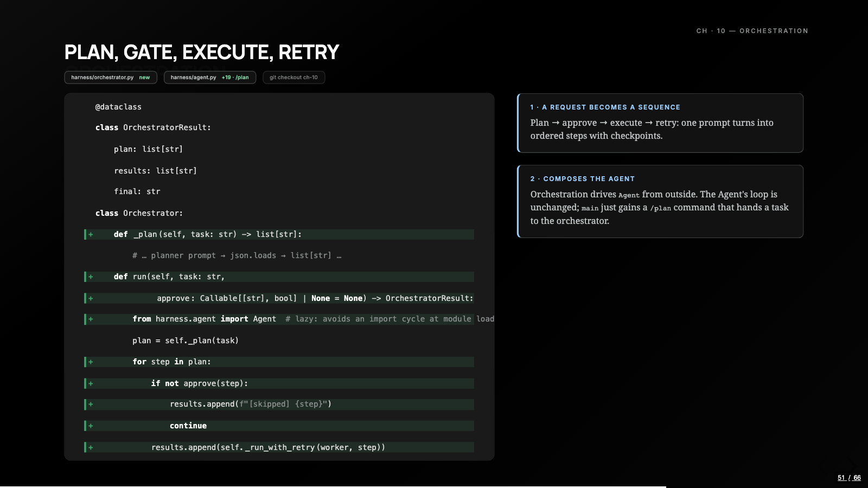Click the "def run(self, task: str," line

point(279,277)
